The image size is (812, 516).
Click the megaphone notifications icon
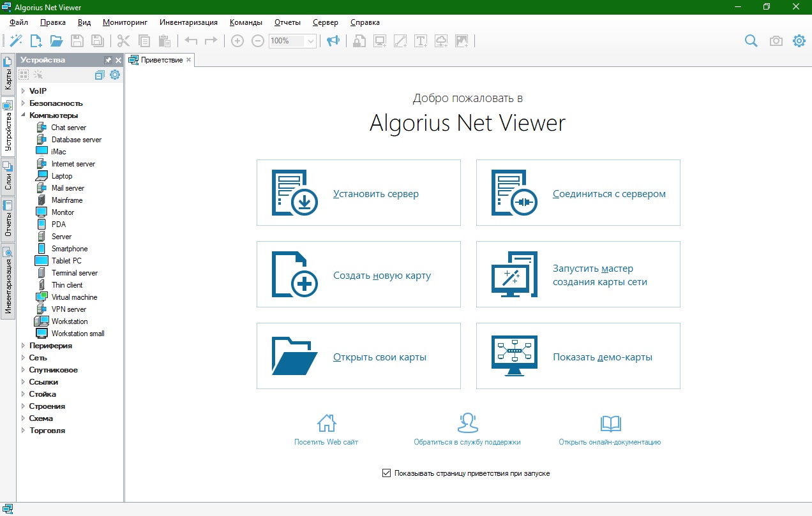coord(333,41)
